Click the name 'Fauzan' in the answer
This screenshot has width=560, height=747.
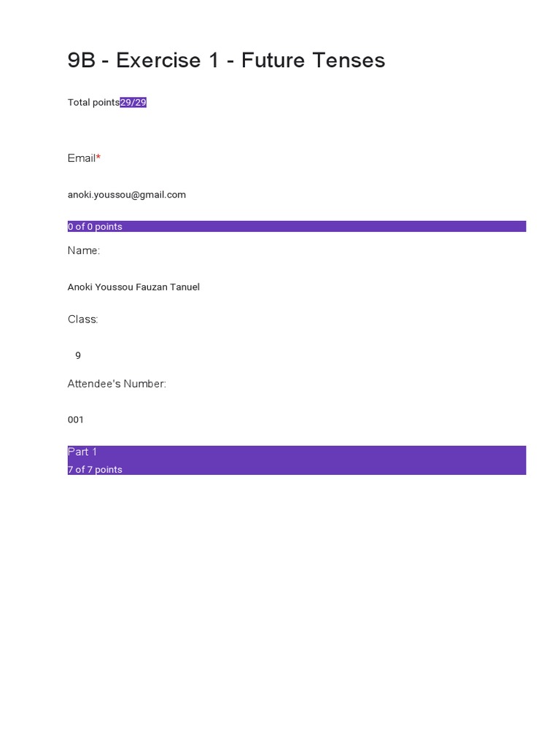pos(151,287)
